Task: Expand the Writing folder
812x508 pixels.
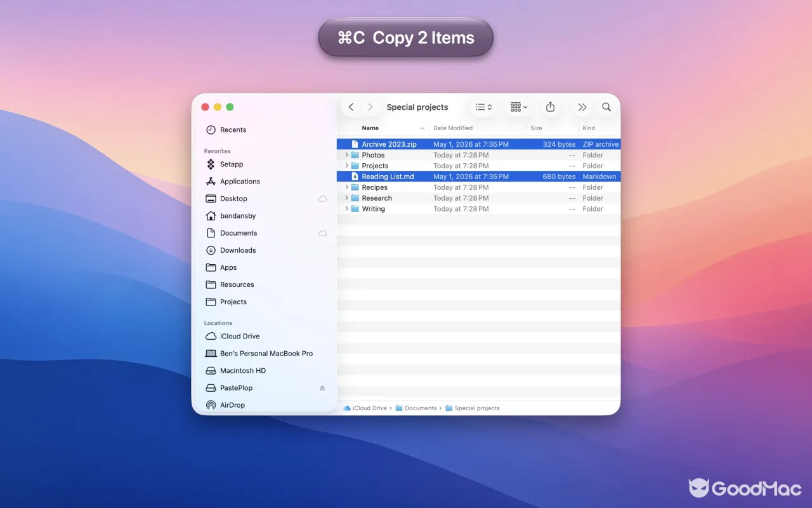Action: click(x=346, y=209)
